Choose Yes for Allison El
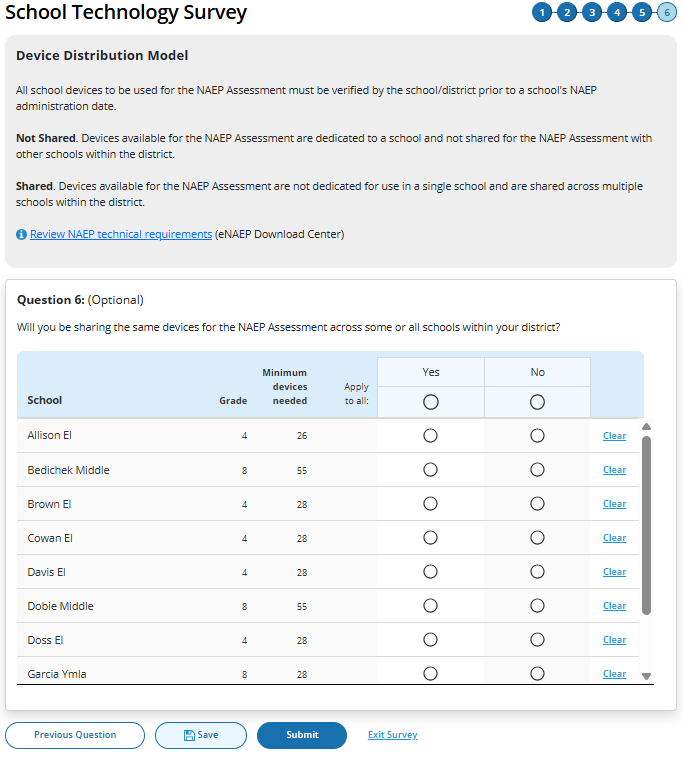Viewport: 684px width, 760px height. (x=430, y=436)
